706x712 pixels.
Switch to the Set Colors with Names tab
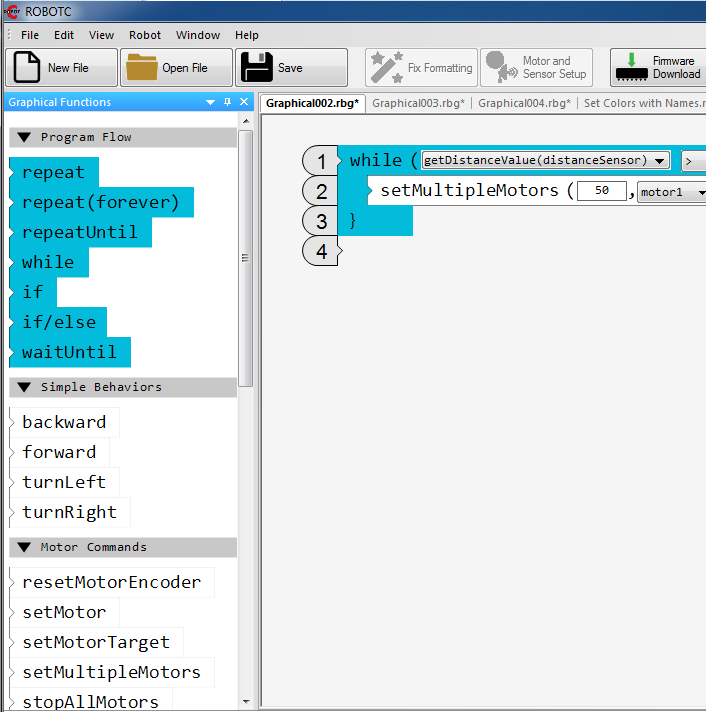click(x=644, y=103)
